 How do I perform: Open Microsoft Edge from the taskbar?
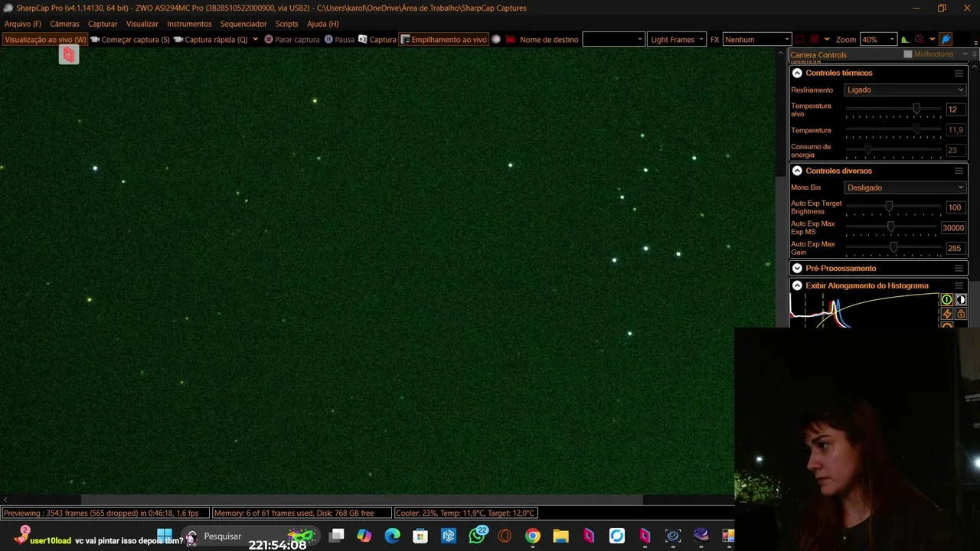click(392, 536)
